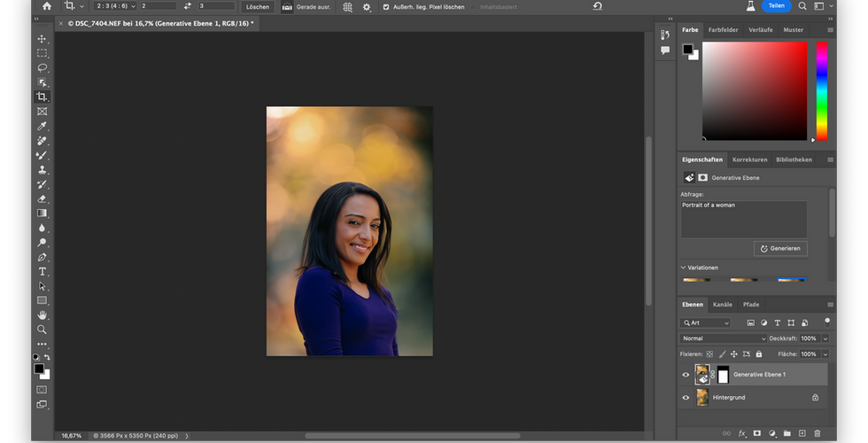Screen dimensions: 868x443
Task: Open crop overlay grid options
Action: click(x=347, y=7)
